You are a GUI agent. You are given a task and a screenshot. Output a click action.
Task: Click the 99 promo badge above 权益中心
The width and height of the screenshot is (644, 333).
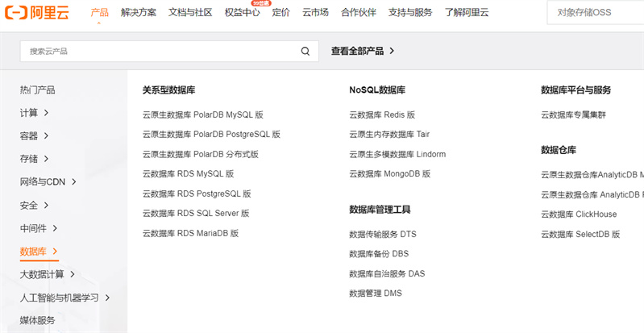coord(261,3)
